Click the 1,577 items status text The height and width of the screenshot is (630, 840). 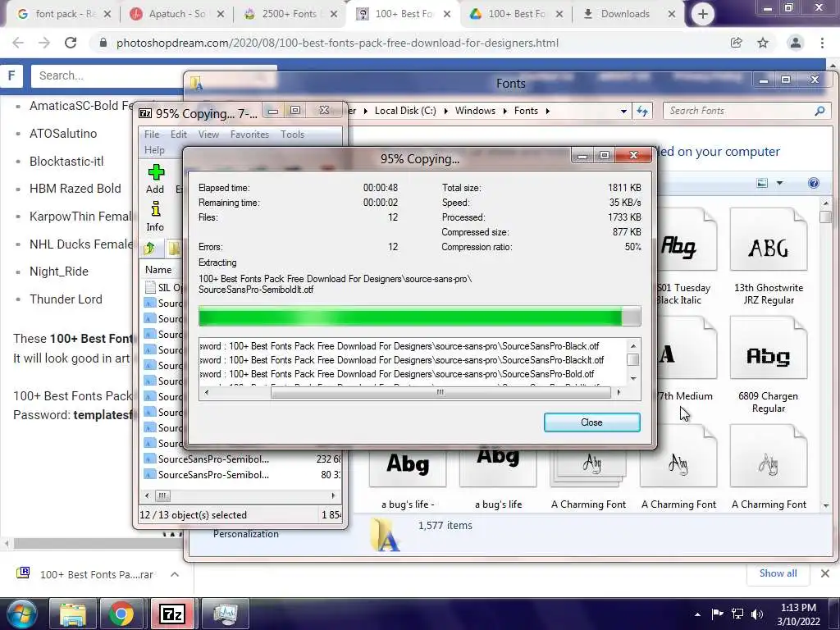click(445, 526)
